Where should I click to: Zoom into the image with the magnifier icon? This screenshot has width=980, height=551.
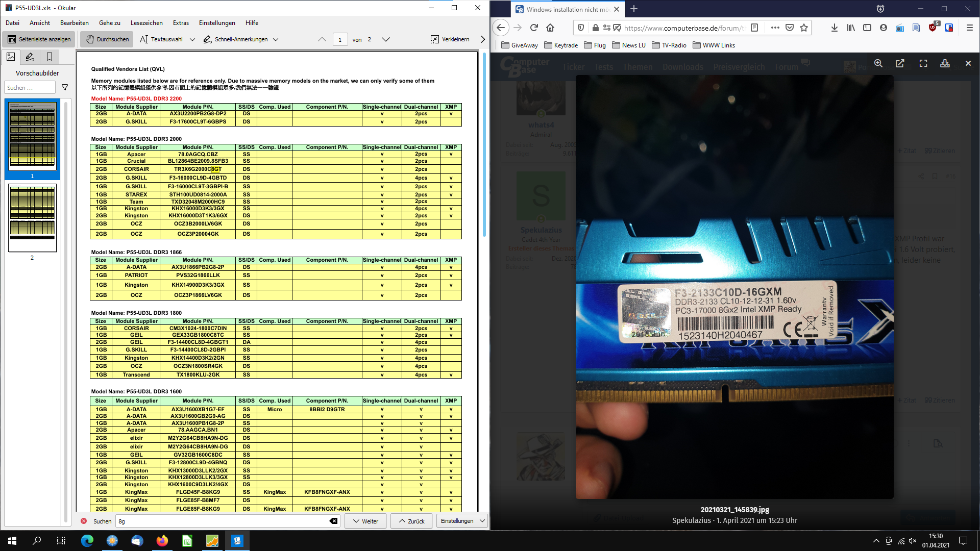[x=878, y=63]
